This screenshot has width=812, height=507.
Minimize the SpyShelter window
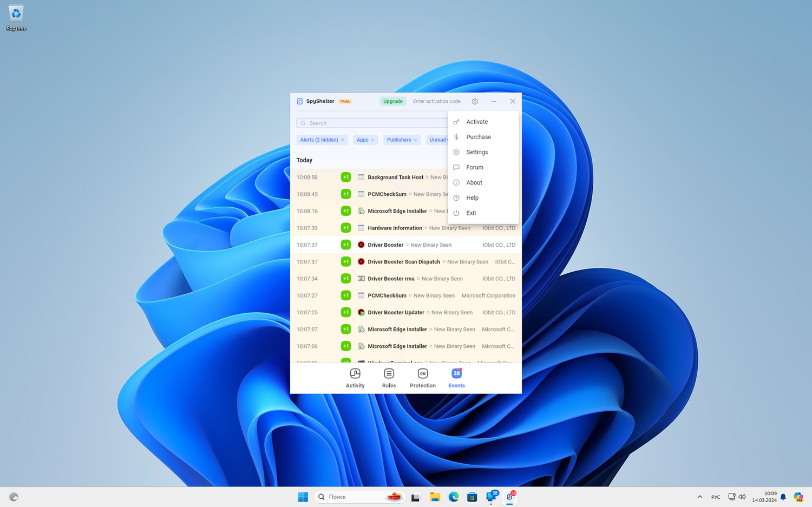494,101
